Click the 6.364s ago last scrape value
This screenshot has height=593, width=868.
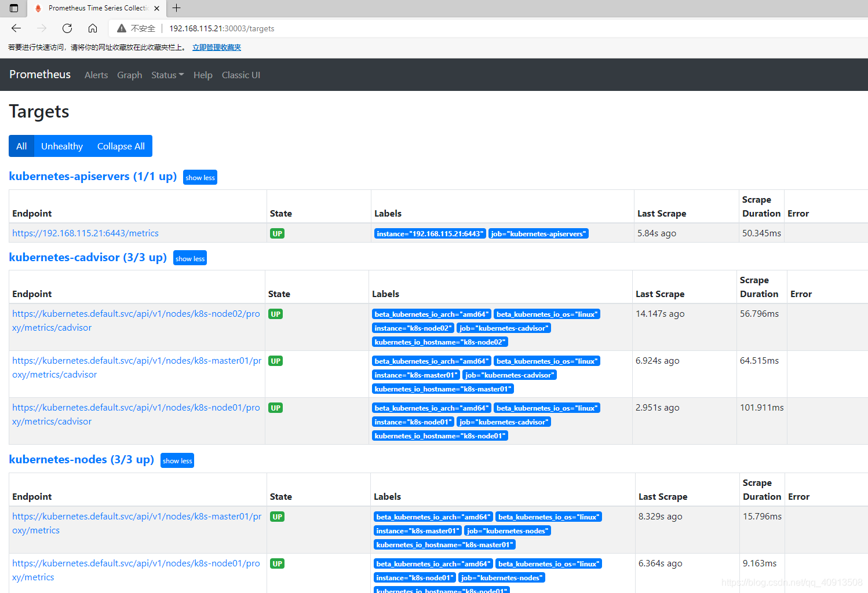(x=660, y=563)
